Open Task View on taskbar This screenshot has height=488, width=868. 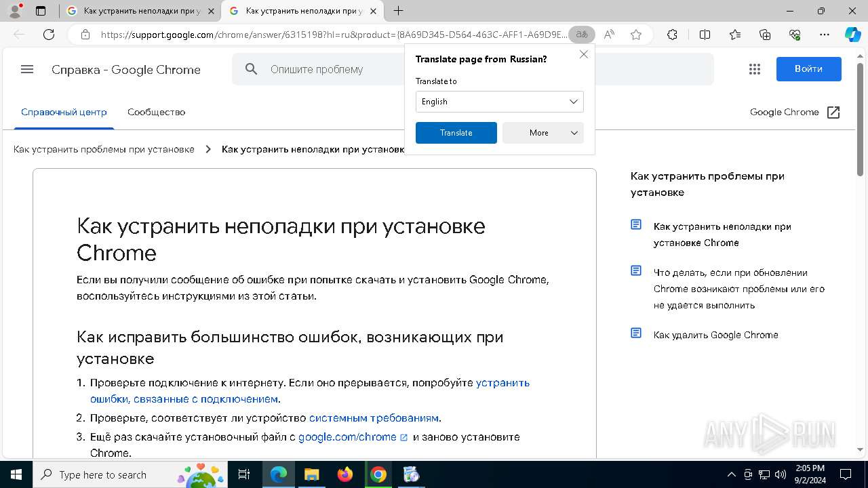[244, 474]
